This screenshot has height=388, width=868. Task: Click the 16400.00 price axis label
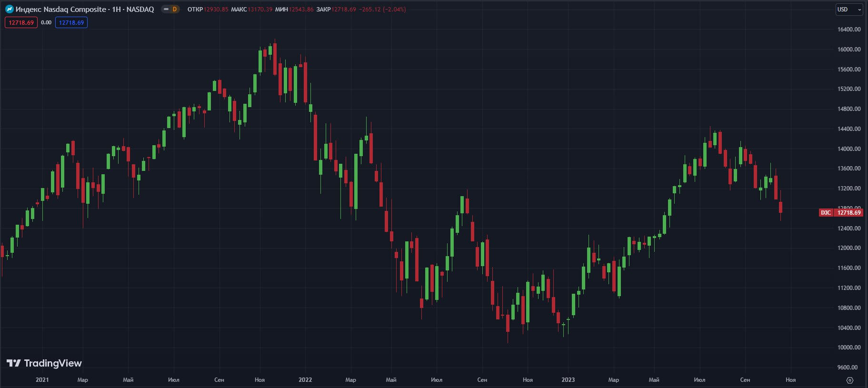[x=849, y=30]
